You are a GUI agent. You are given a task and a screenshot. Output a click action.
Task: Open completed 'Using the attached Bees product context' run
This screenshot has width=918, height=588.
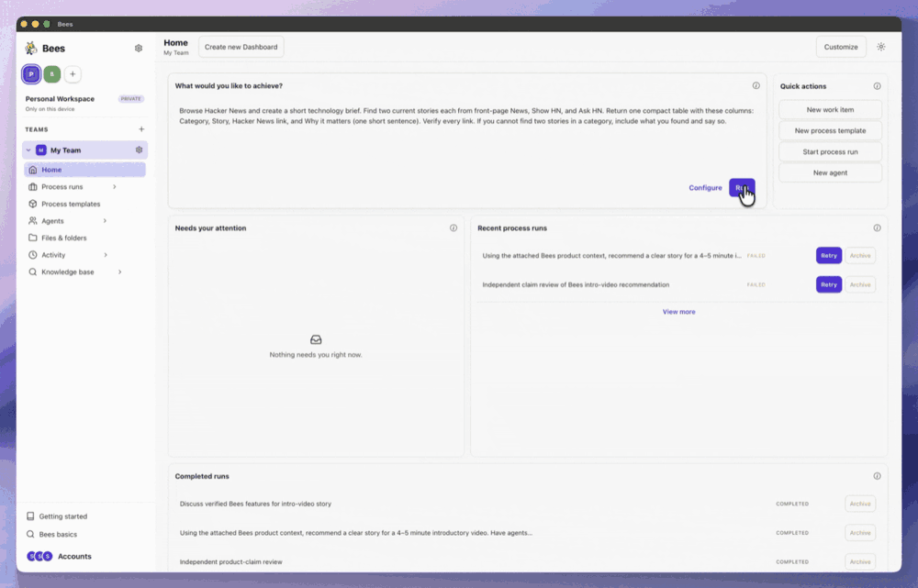[x=356, y=533]
